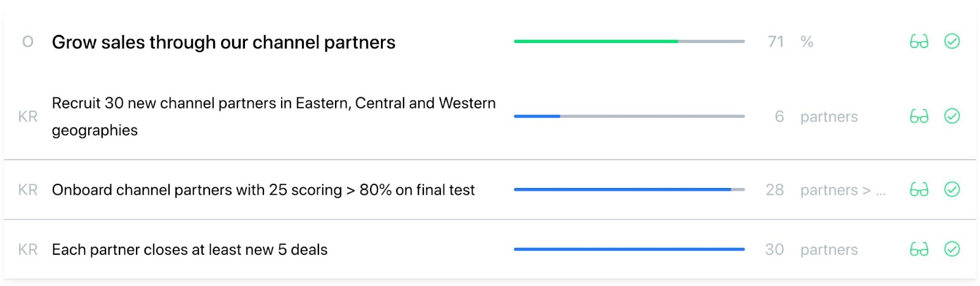The height and width of the screenshot is (286, 980).
Task: Click the O objective marker icon
Action: pos(28,42)
